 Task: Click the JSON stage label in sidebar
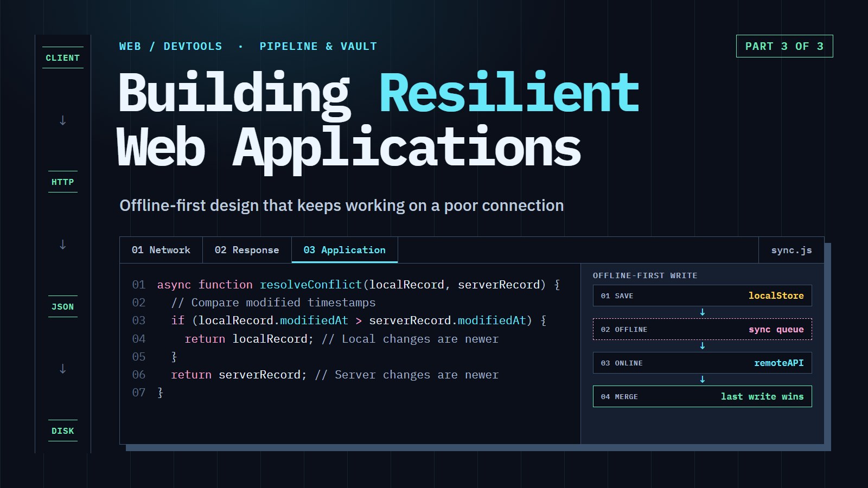click(63, 306)
